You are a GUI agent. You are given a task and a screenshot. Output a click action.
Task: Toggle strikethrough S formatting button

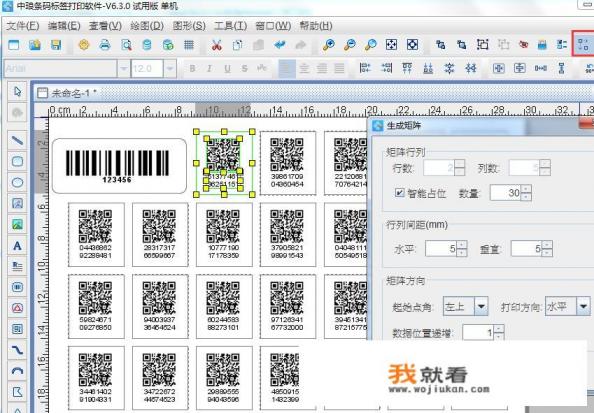point(244,69)
